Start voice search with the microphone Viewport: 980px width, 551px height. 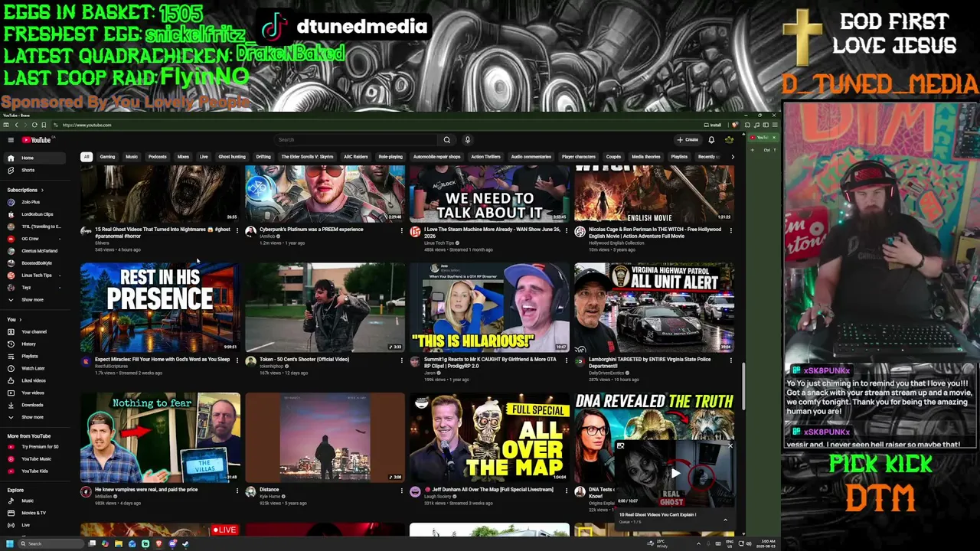click(x=468, y=140)
